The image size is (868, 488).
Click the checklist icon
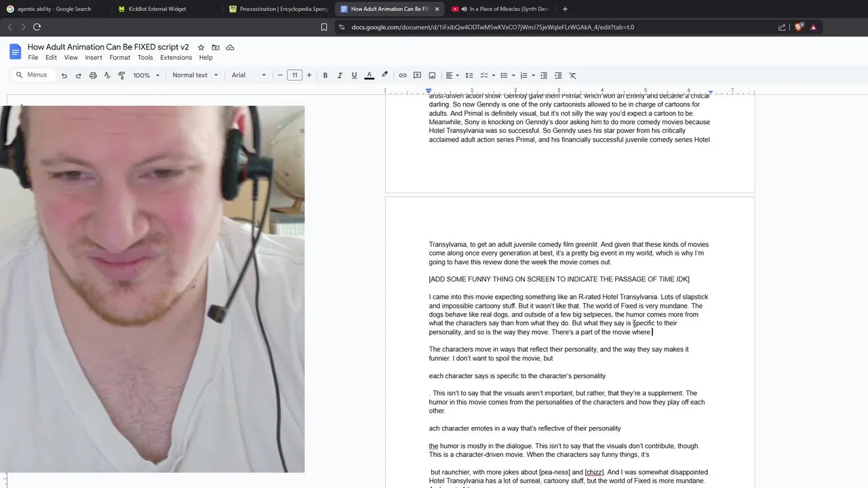(484, 75)
